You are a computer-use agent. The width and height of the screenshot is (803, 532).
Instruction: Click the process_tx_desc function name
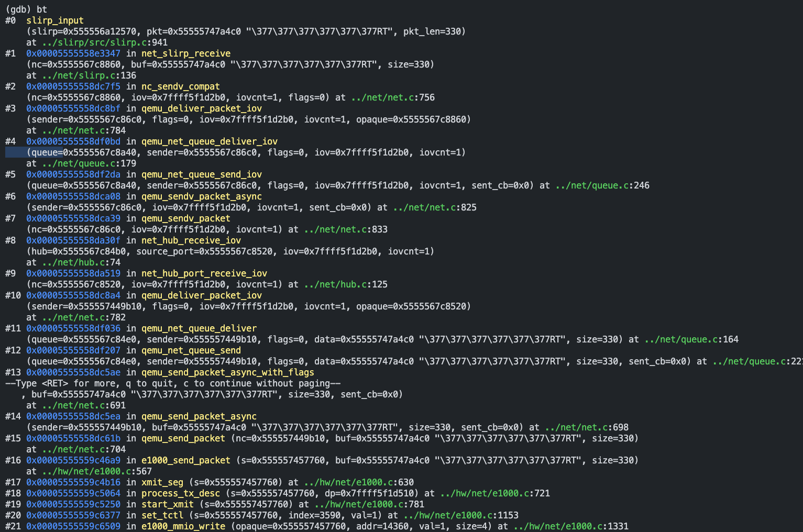click(181, 493)
